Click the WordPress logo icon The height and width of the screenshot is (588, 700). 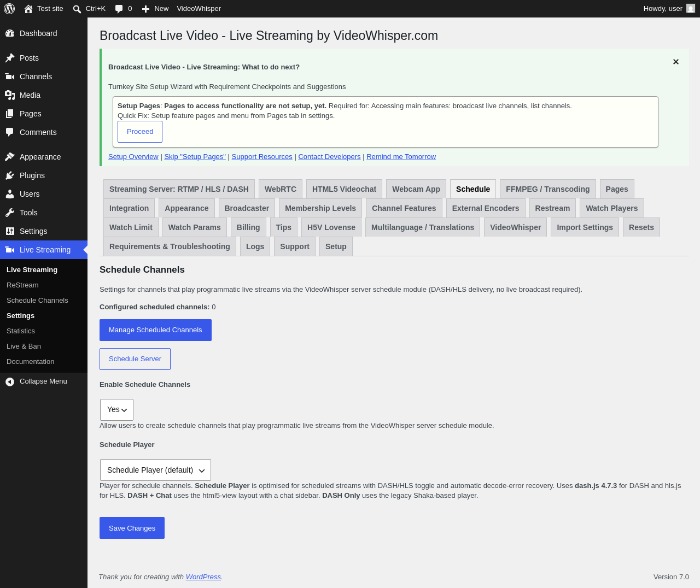pyautogui.click(x=9, y=9)
